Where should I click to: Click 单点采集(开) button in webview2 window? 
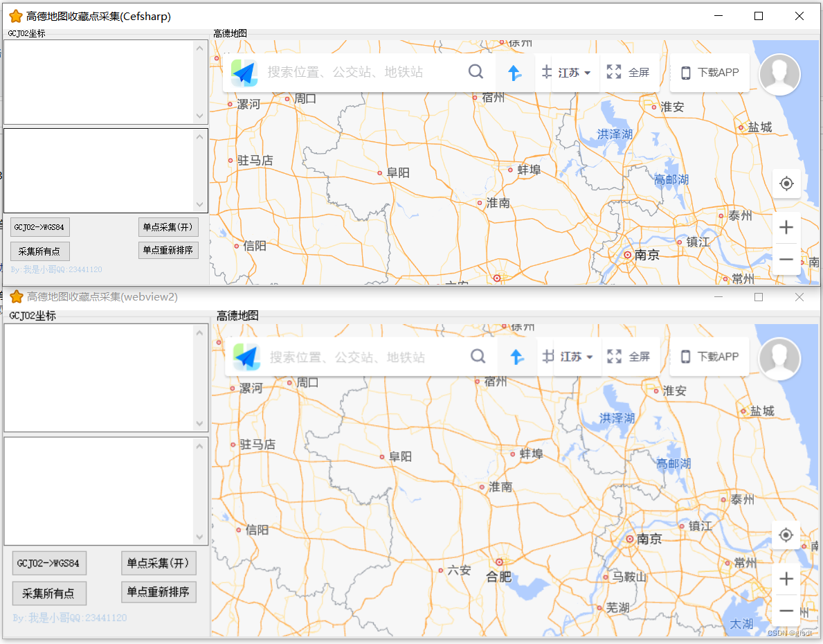coord(159,563)
